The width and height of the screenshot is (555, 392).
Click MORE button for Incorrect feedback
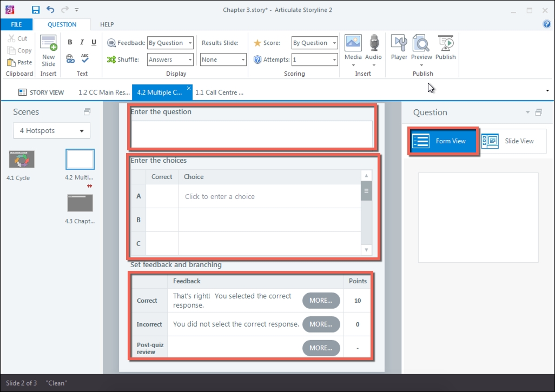coord(321,324)
